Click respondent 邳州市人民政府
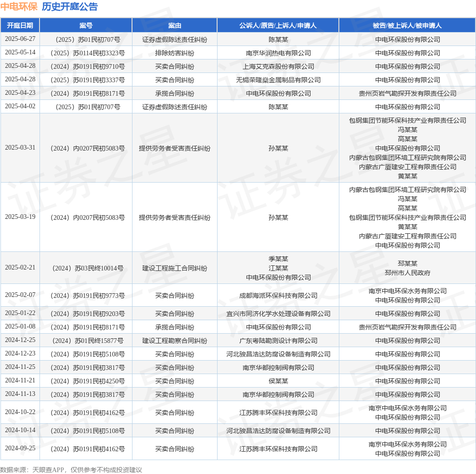 click(x=407, y=273)
